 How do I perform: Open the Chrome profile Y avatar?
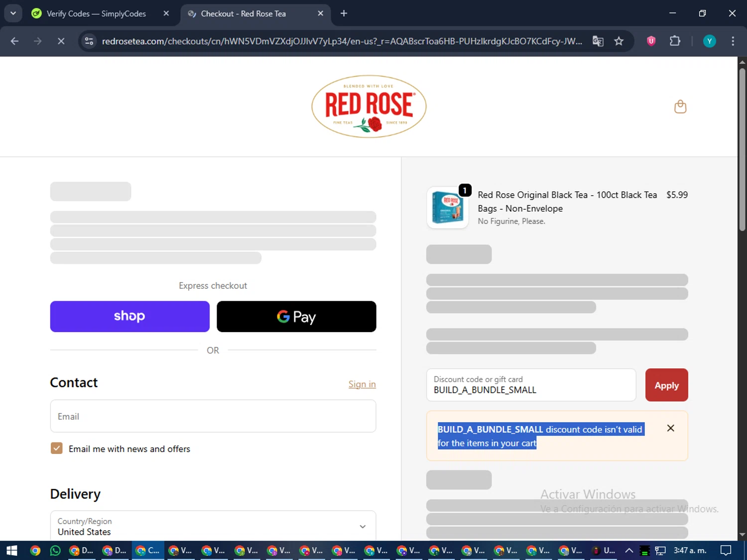click(709, 41)
